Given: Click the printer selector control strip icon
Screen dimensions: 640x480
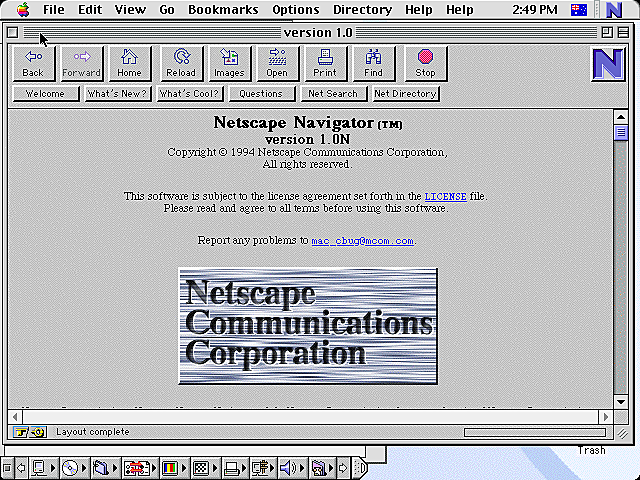Looking at the screenshot, I should [x=232, y=468].
